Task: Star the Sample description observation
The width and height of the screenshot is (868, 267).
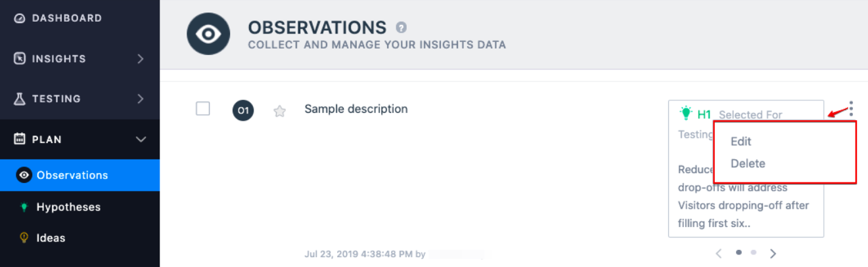Action: [279, 111]
